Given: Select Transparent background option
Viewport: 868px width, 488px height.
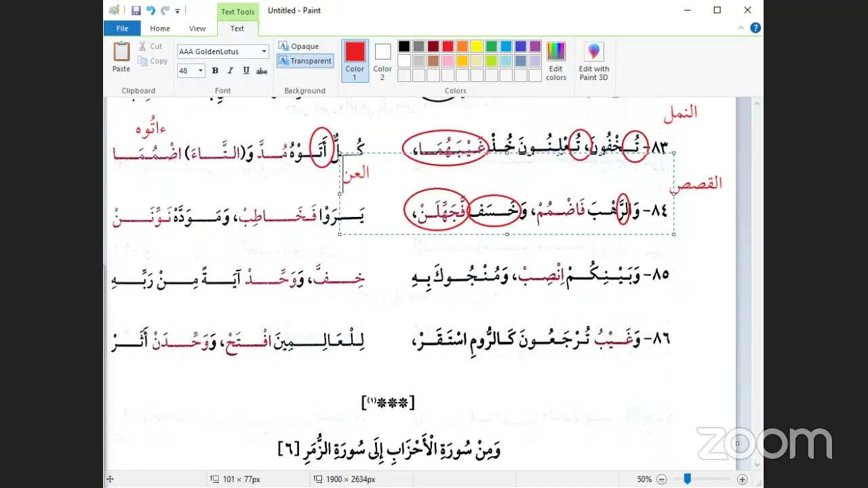Looking at the screenshot, I should 305,61.
